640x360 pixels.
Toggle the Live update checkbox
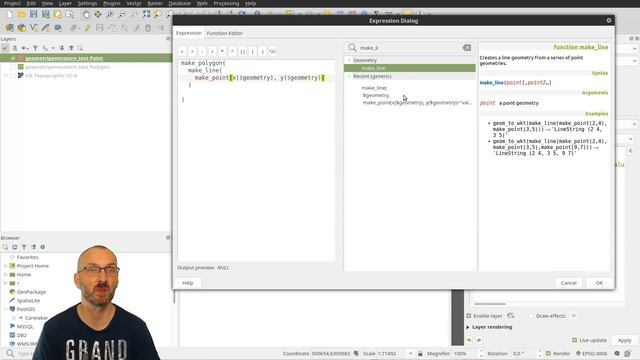(574, 340)
